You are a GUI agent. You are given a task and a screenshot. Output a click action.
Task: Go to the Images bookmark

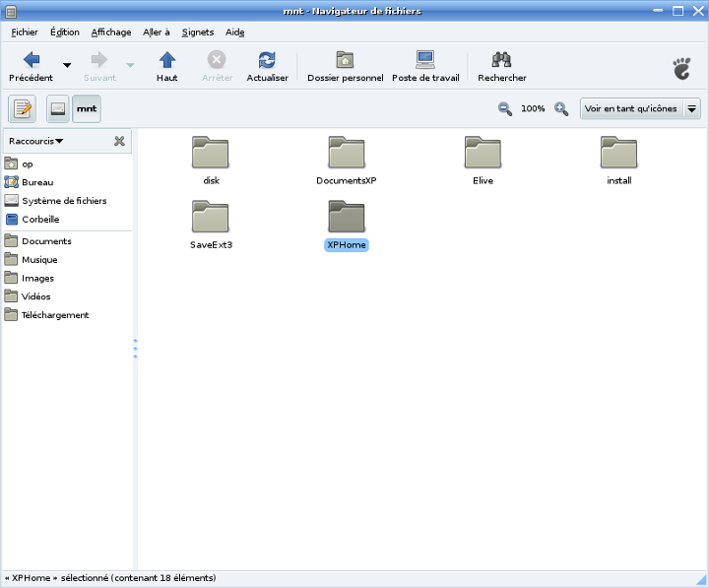click(67, 278)
